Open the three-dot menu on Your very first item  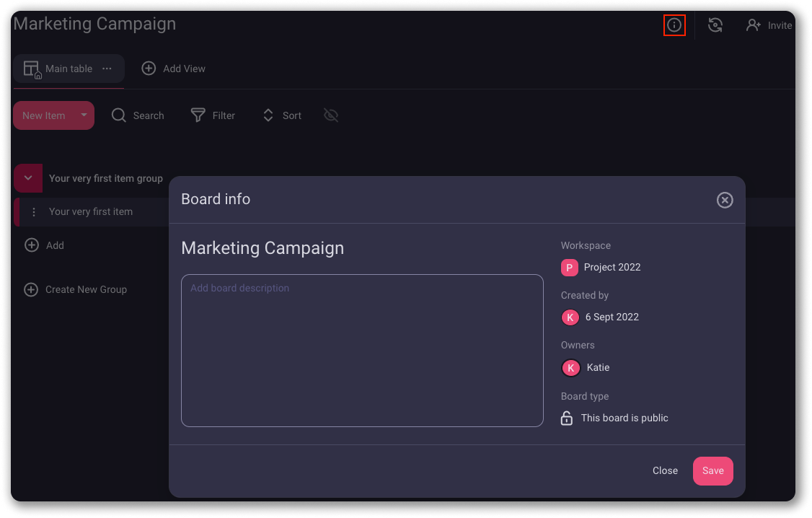[34, 211]
